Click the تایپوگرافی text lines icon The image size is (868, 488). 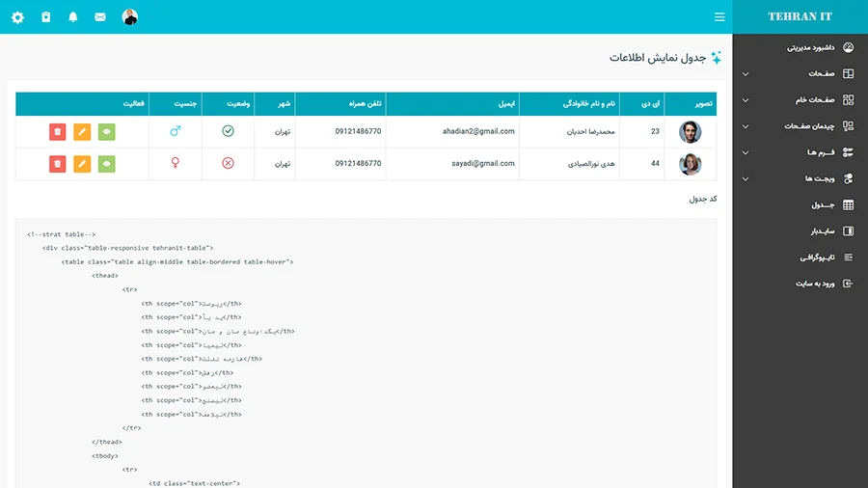(x=848, y=258)
